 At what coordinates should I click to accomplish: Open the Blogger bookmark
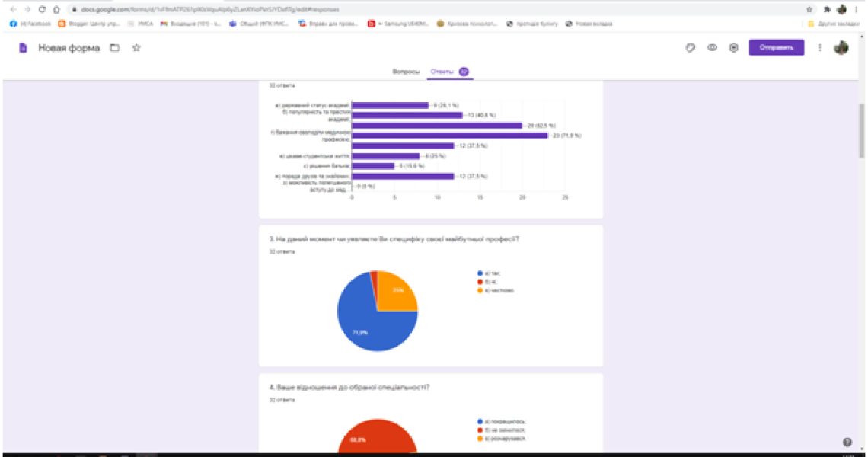pyautogui.click(x=89, y=24)
